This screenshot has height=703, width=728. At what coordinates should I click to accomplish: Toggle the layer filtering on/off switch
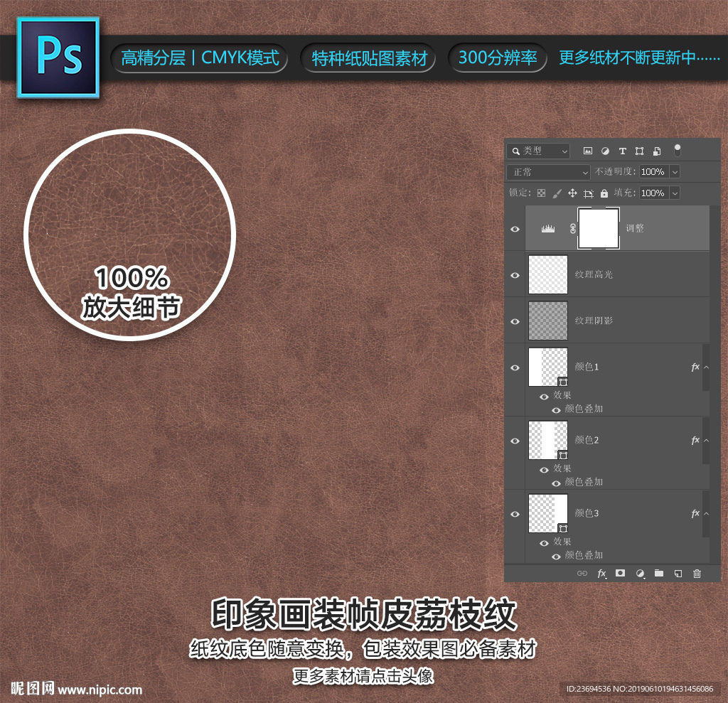[x=678, y=150]
